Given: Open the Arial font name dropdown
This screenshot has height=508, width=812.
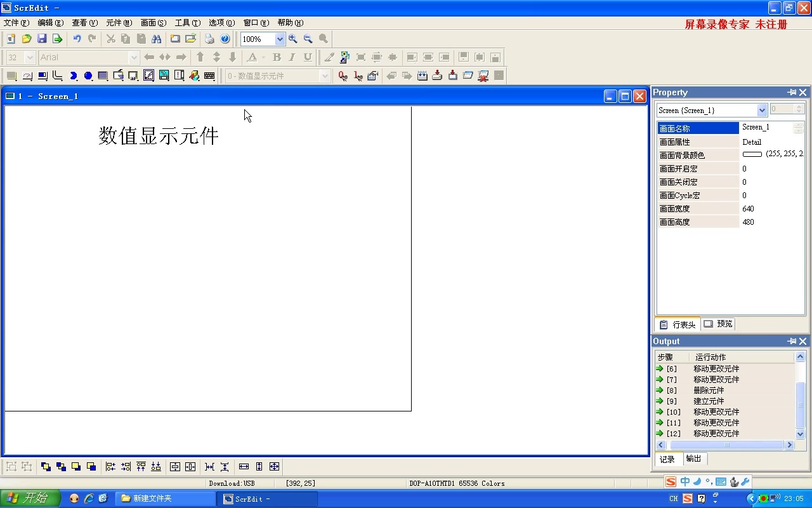Looking at the screenshot, I should [x=134, y=57].
